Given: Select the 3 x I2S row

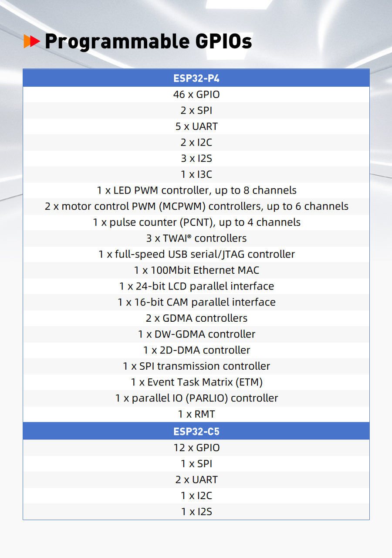Looking at the screenshot, I should [196, 158].
